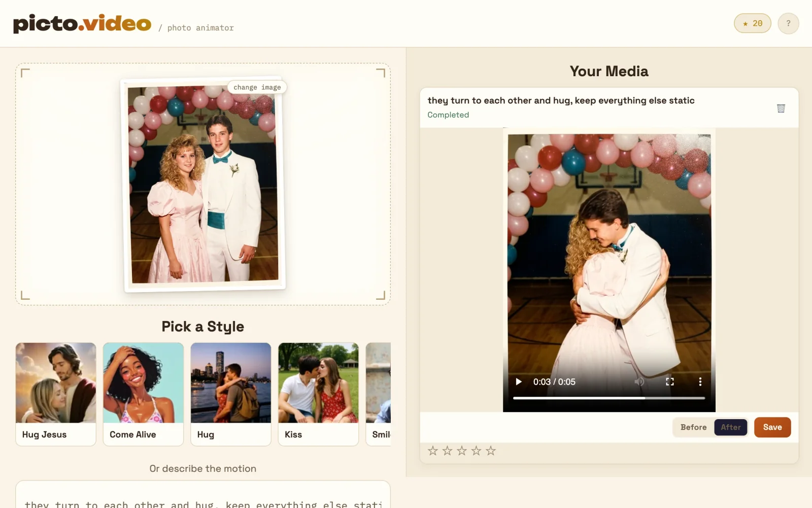
Task: Click the picto.video logo
Action: [82, 23]
